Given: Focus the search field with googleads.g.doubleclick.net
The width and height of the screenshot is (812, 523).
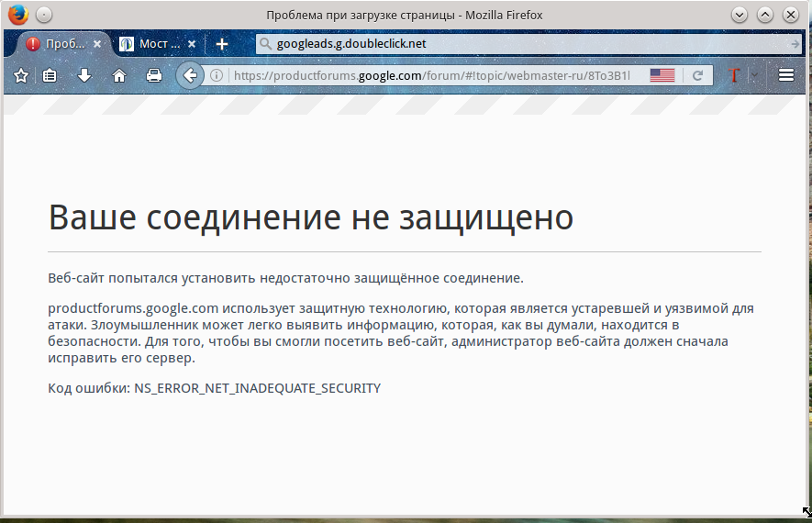Looking at the screenshot, I should [529, 44].
